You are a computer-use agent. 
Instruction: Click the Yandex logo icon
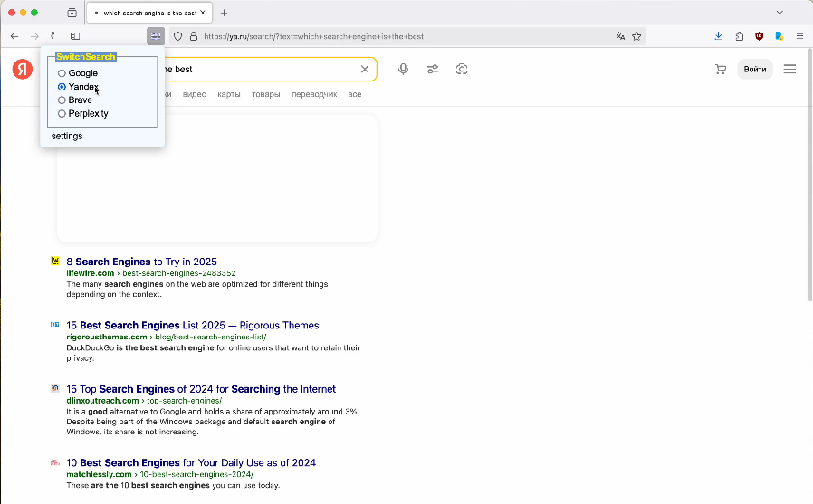tap(23, 70)
